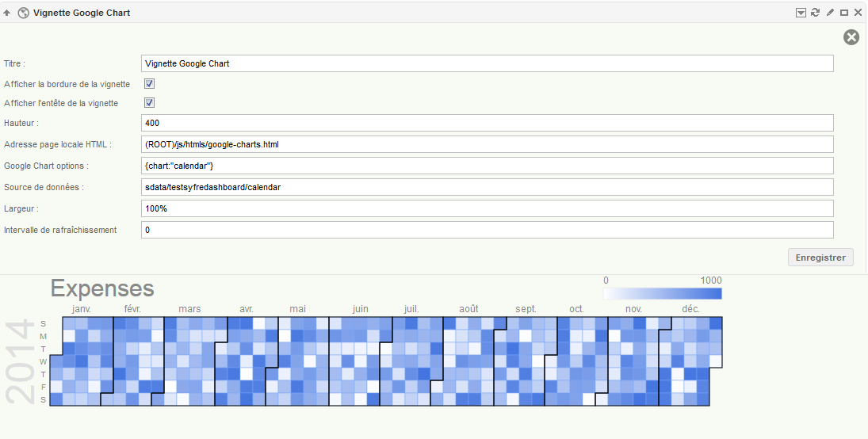Screen dimensions: 868x439
Task: Click the Expenses chart title
Action: click(x=102, y=288)
